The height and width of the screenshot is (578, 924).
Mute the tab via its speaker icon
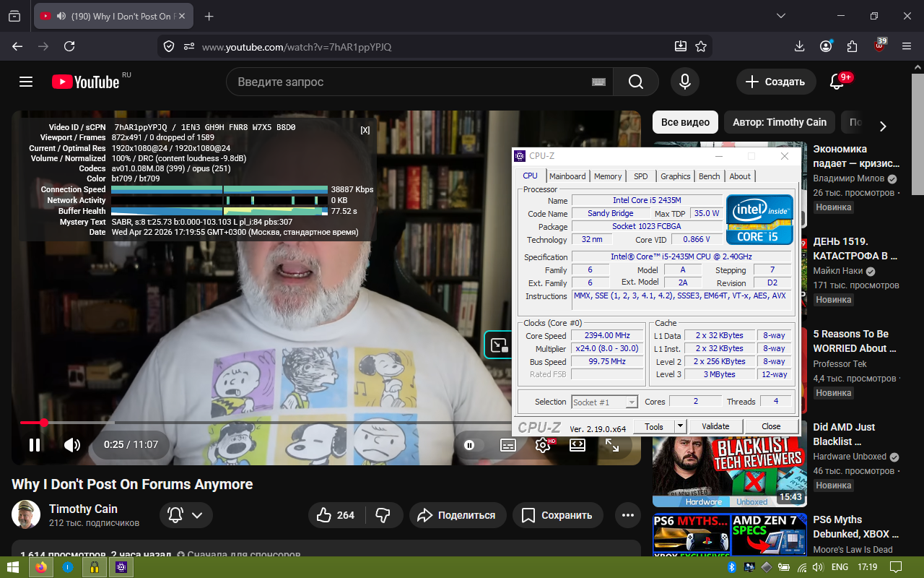click(62, 16)
